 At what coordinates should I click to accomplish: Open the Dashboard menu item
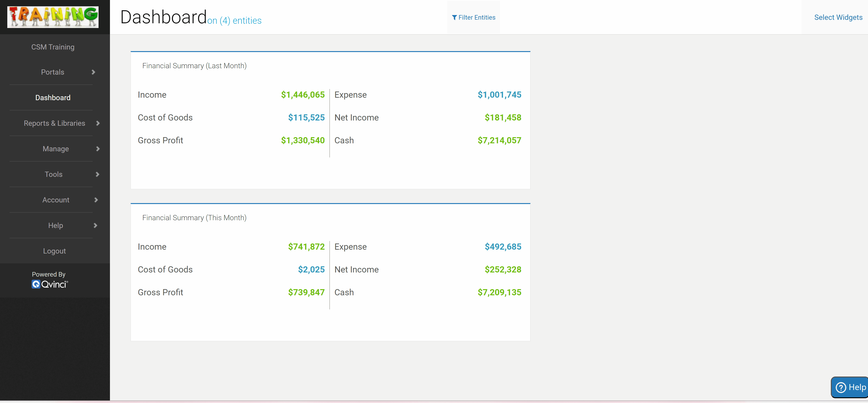[x=53, y=98]
